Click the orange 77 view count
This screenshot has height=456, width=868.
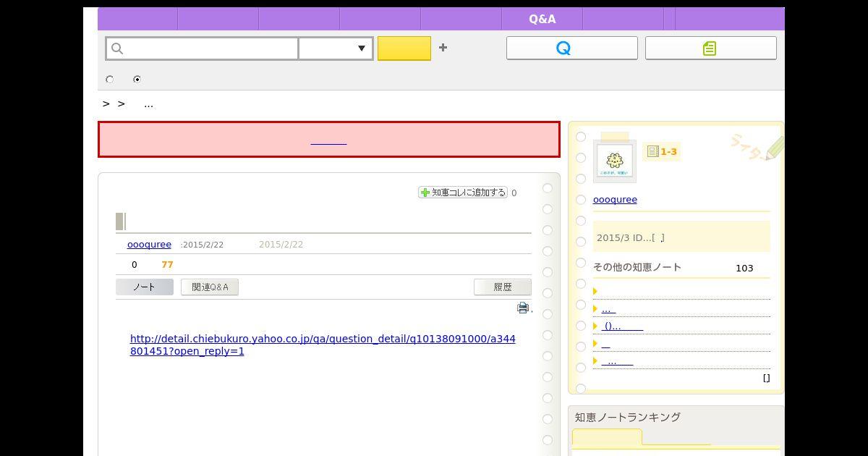[167, 265]
